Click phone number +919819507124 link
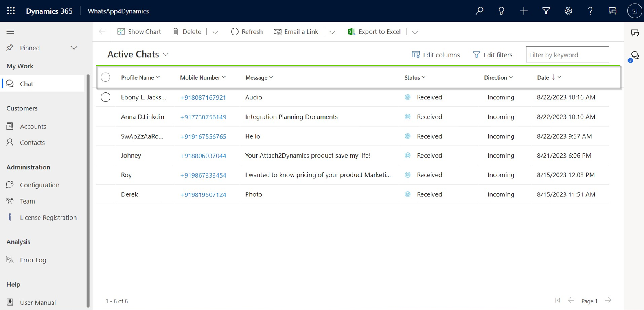644x310 pixels. coord(203,194)
